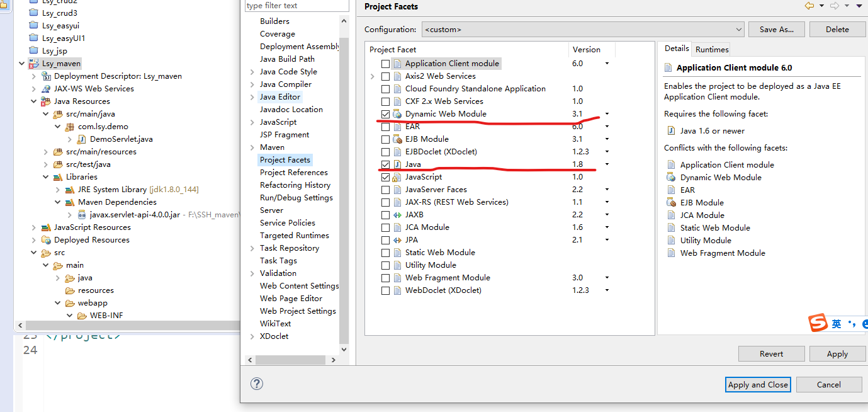868x412 pixels.
Task: Select Web Project Settings page
Action: coord(298,311)
